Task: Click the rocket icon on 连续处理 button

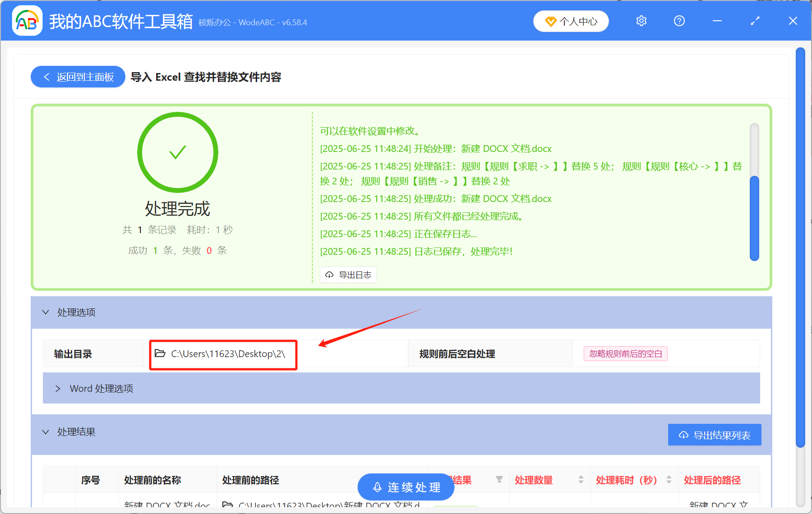Action: point(378,486)
